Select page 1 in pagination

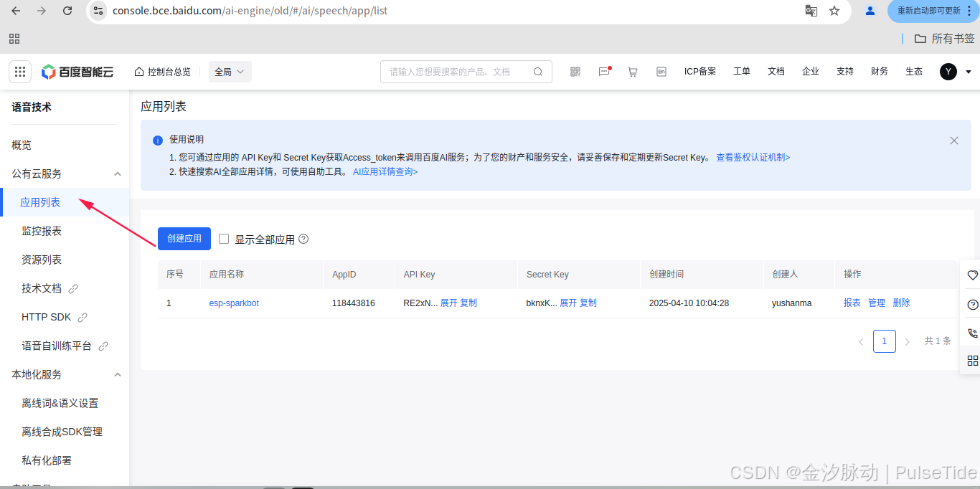pyautogui.click(x=885, y=341)
